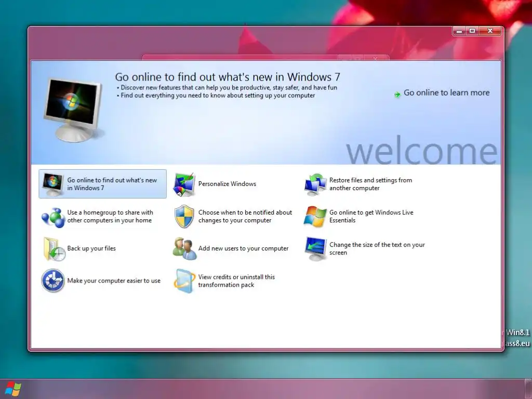Click 'Restore files and settings from another computer'
Viewport: 532px width, 399px height.
pyautogui.click(x=370, y=184)
